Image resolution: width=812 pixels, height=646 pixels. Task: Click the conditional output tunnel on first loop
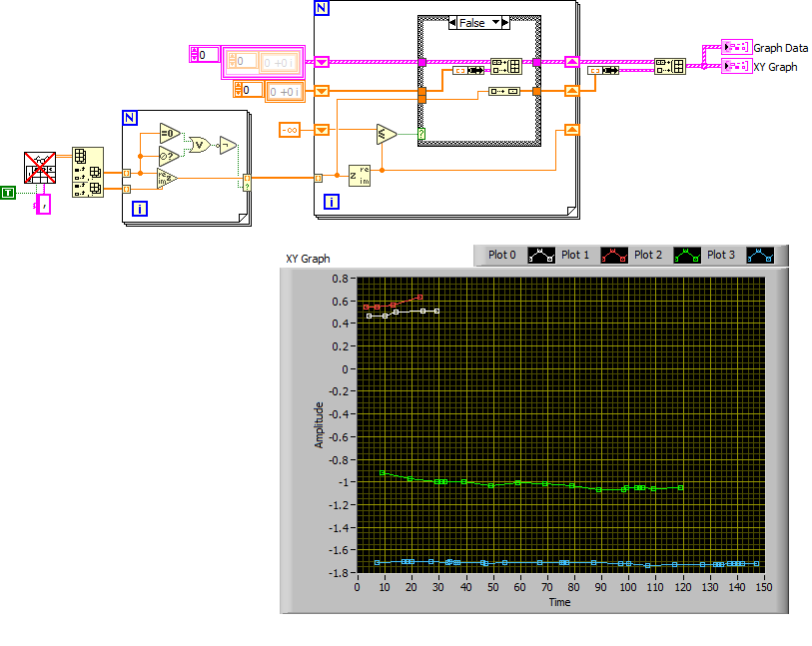247,182
